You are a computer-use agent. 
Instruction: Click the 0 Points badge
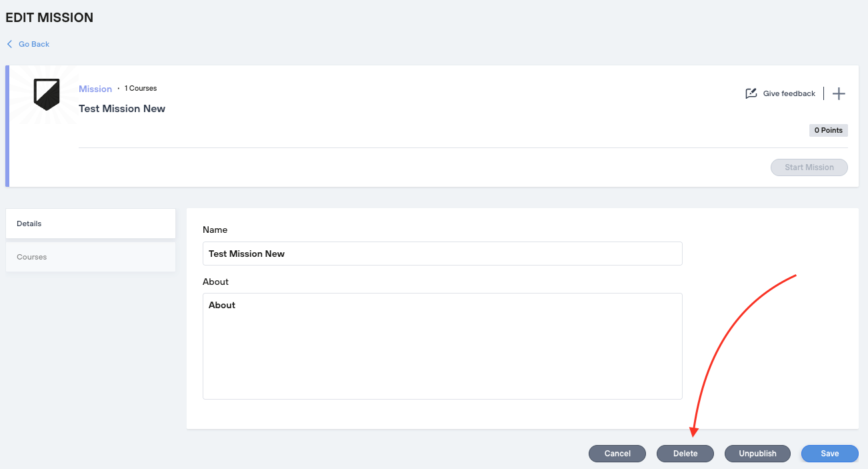(x=828, y=130)
